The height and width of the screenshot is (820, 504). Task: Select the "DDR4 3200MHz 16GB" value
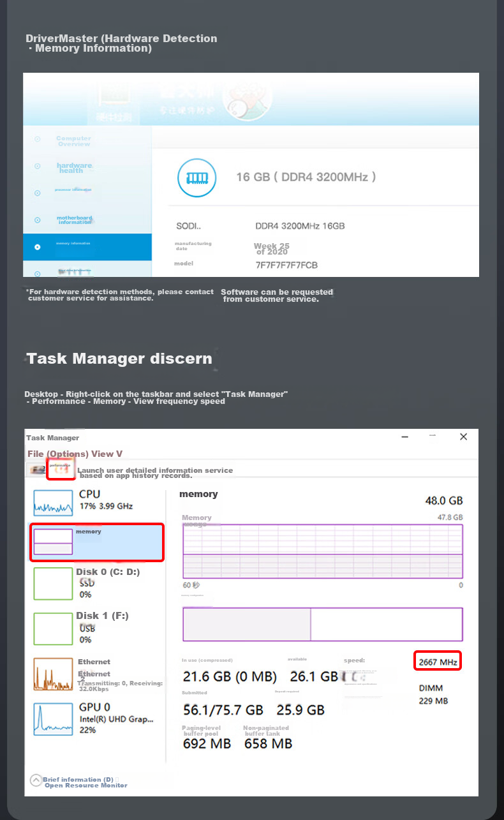click(300, 226)
